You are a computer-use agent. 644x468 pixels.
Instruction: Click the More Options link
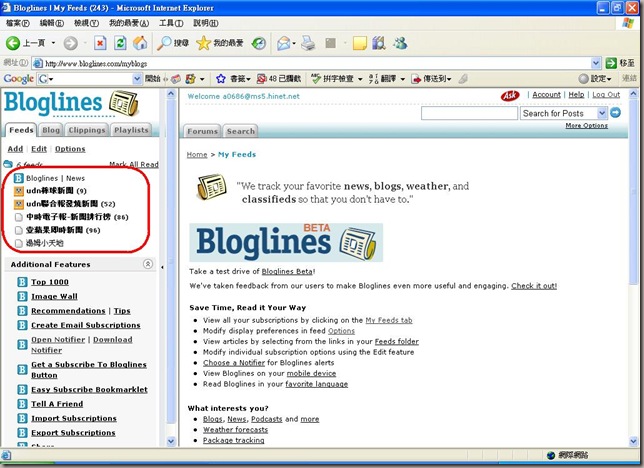pyautogui.click(x=586, y=125)
